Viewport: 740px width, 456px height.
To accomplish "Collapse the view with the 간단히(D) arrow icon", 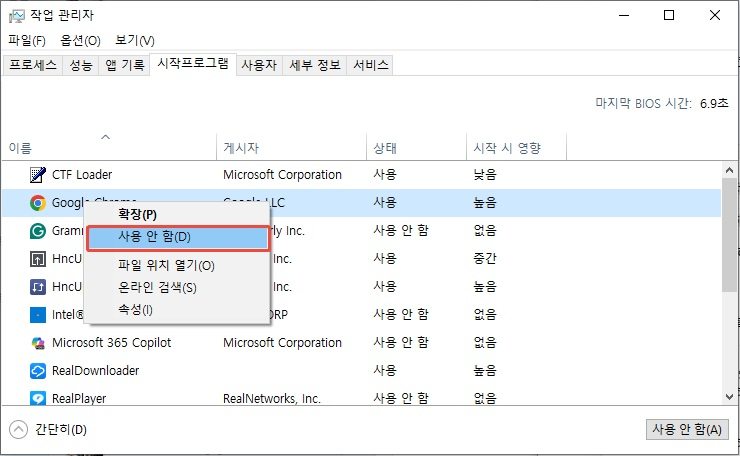I will tap(18, 430).
